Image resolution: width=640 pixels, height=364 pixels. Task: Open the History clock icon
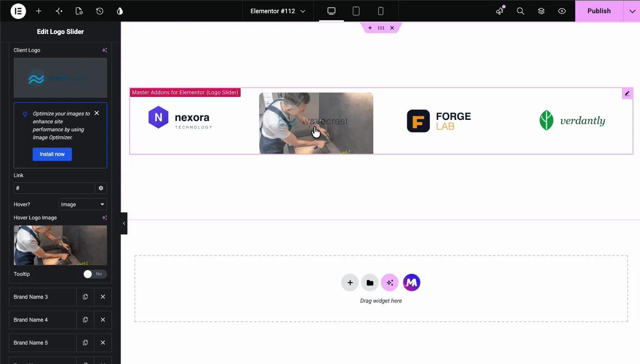[x=100, y=11]
